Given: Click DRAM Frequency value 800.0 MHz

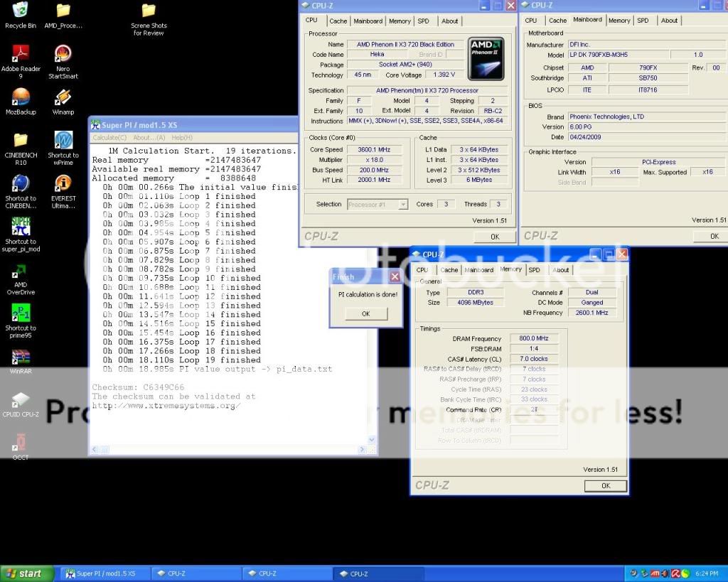Looking at the screenshot, I should pos(533,338).
